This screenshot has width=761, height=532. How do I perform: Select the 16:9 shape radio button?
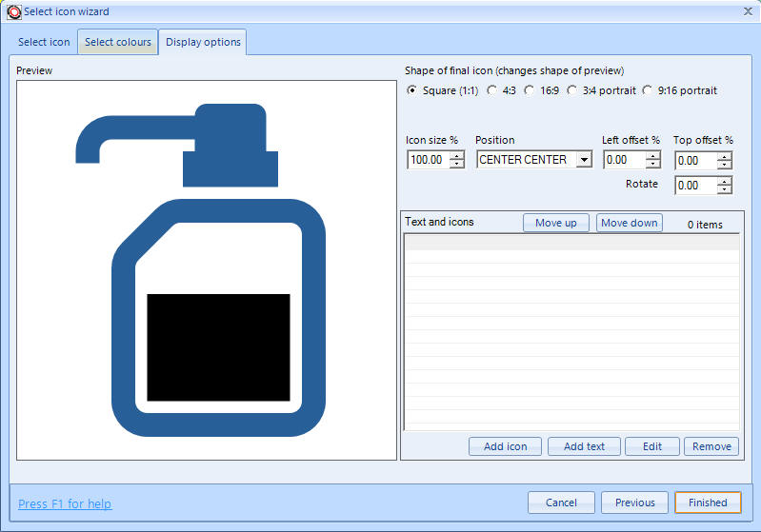pos(529,90)
